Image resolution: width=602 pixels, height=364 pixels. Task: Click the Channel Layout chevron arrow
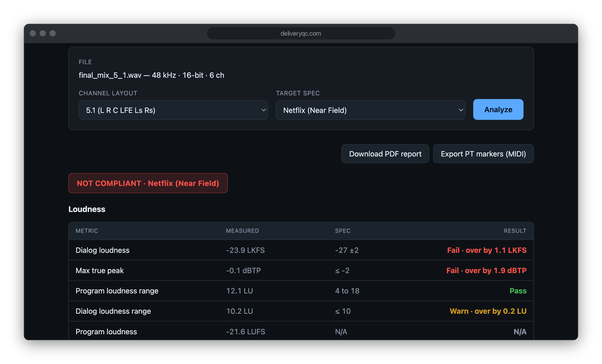(x=263, y=110)
